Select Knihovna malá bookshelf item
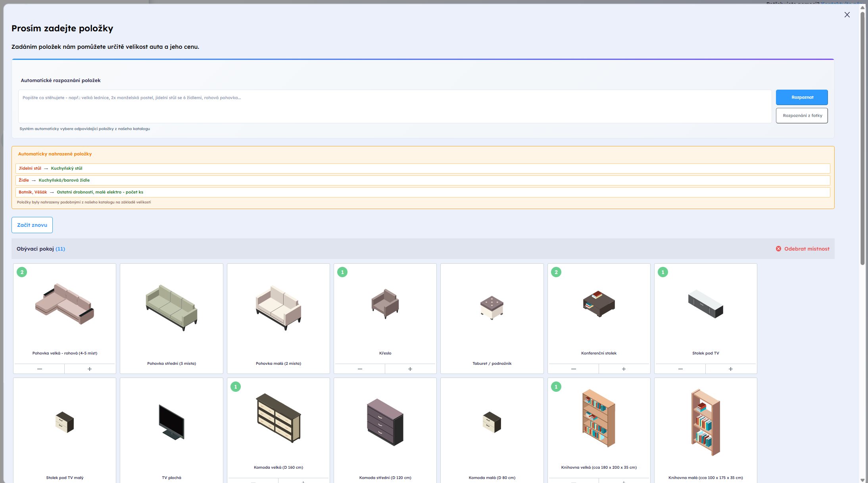Screen dimensions: 868x483 (705, 422)
